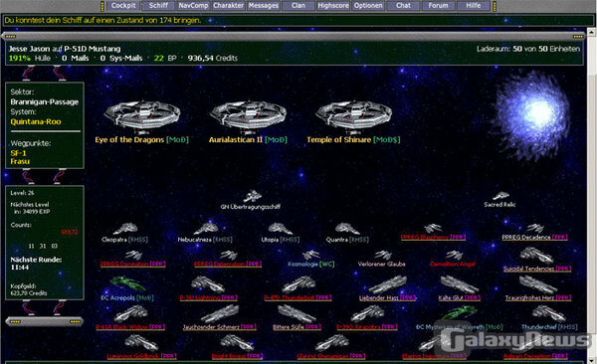The width and height of the screenshot is (597, 364).
Task: Select the Demolition Angel ship icon
Action: pyautogui.click(x=454, y=255)
